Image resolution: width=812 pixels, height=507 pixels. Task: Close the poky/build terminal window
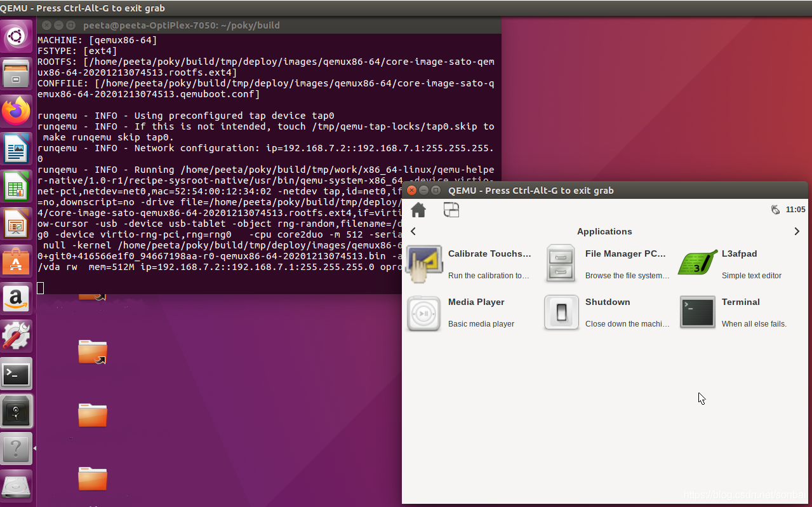pos(46,25)
